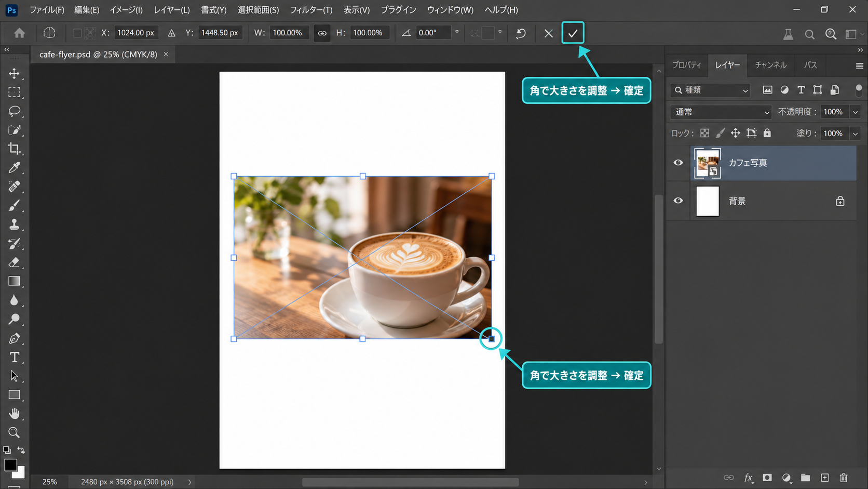This screenshot has height=489, width=868.
Task: Open the ファイル(F) menu
Action: point(47,10)
